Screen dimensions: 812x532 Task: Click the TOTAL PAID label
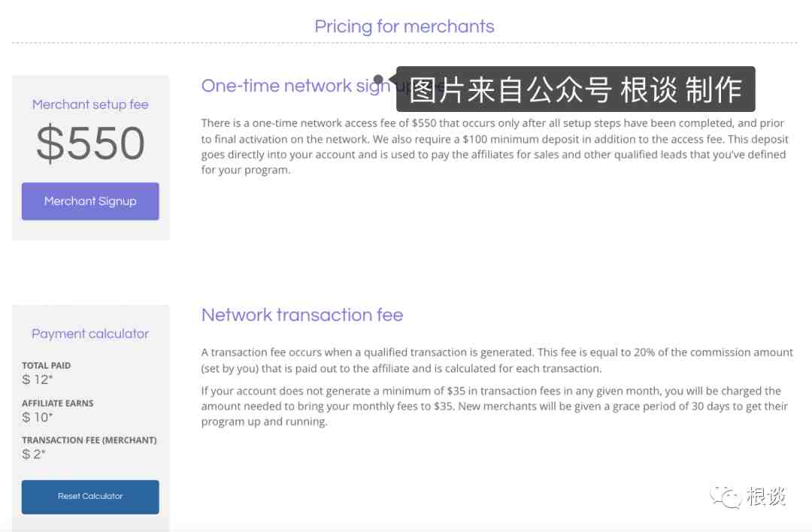(46, 365)
